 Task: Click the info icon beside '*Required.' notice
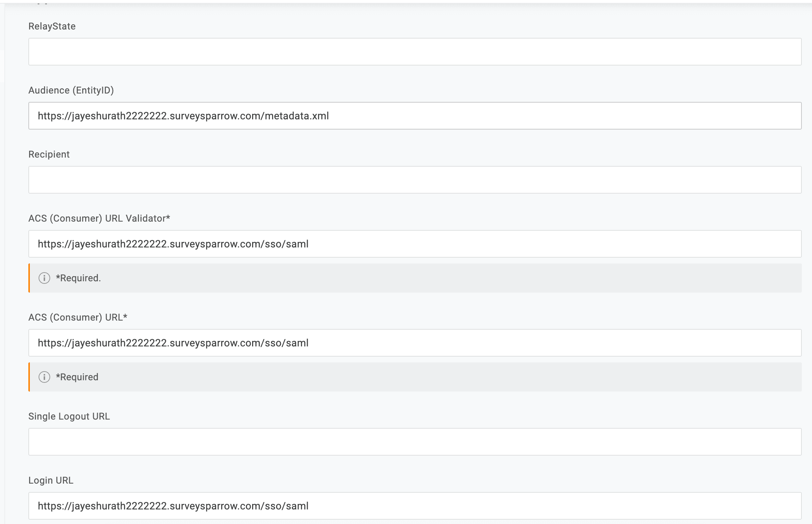pyautogui.click(x=44, y=278)
